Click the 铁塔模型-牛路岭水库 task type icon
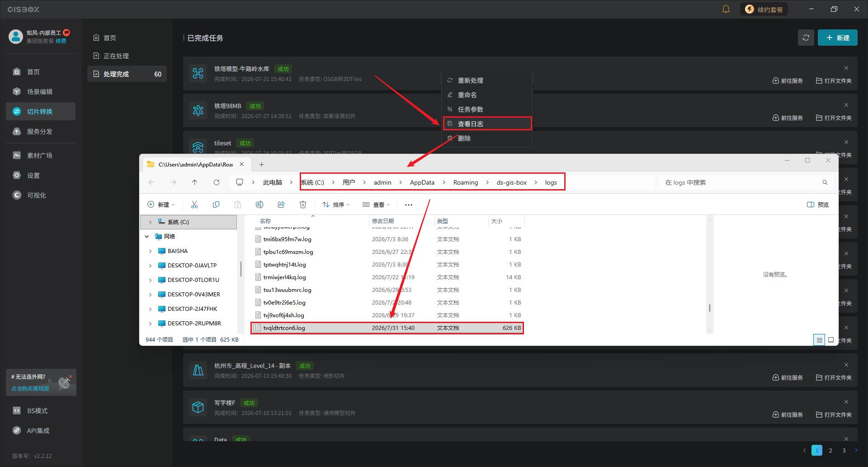The width and height of the screenshot is (868, 467). click(198, 73)
